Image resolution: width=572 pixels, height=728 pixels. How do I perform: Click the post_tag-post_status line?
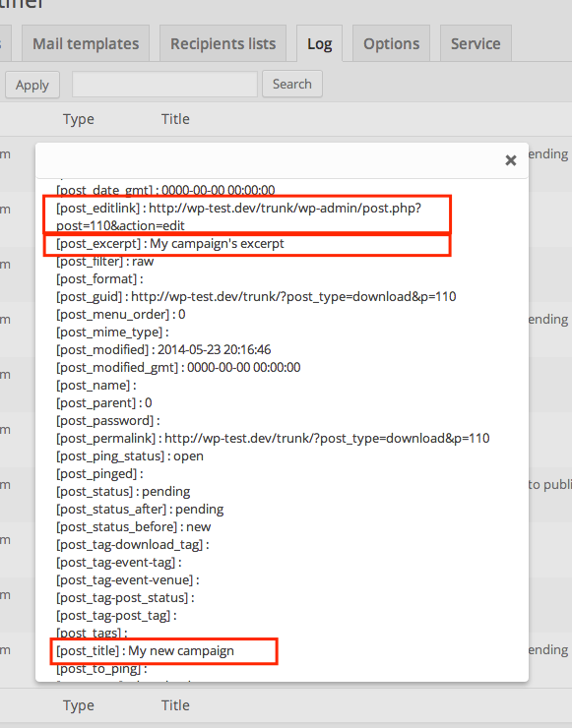click(x=125, y=597)
